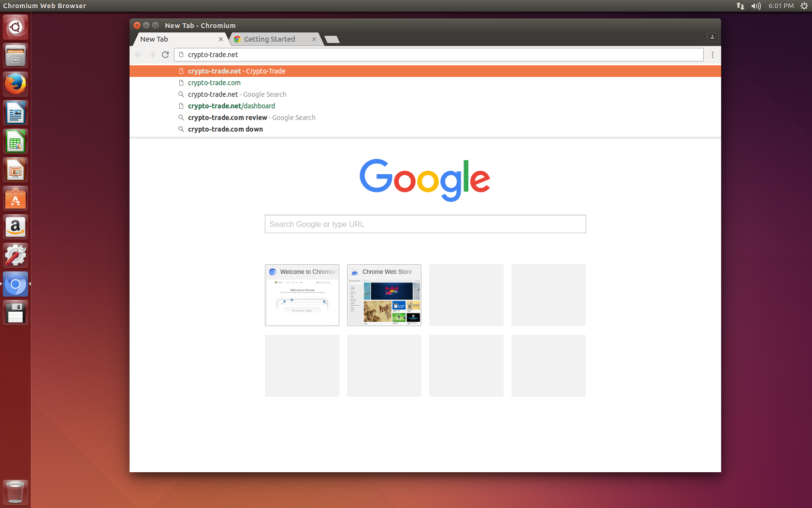Viewport: 812px width, 508px height.
Task: Open Ubuntu Software Center from the launcher
Action: click(15, 198)
